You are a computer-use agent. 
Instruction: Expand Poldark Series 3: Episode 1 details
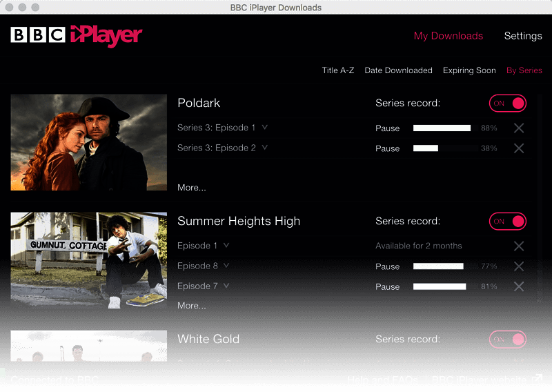click(265, 127)
